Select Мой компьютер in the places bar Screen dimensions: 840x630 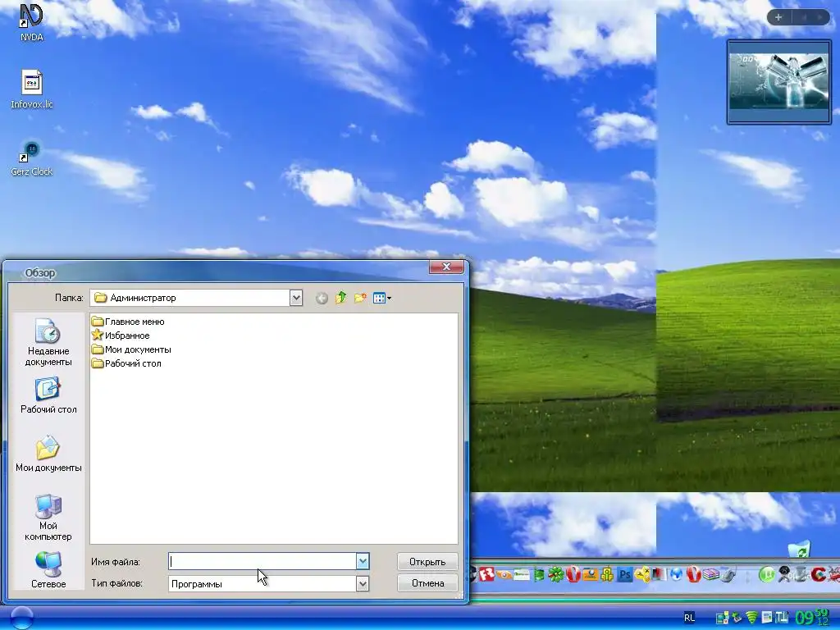click(x=48, y=518)
